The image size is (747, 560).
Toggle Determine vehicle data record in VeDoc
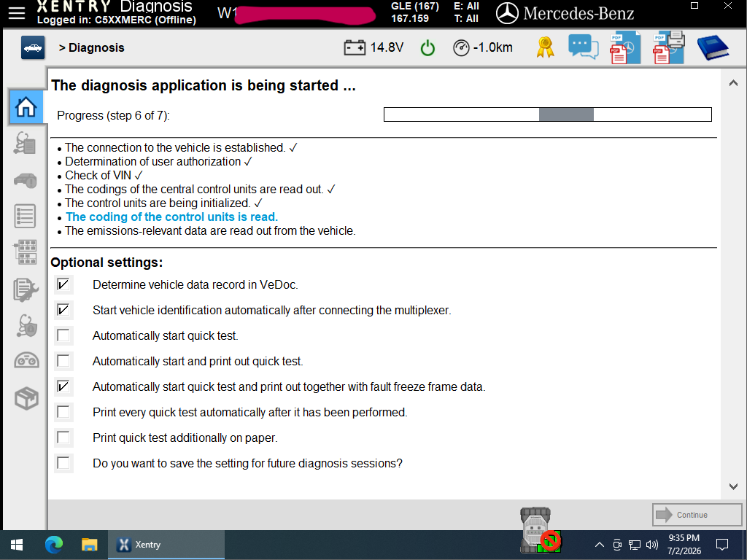point(63,285)
